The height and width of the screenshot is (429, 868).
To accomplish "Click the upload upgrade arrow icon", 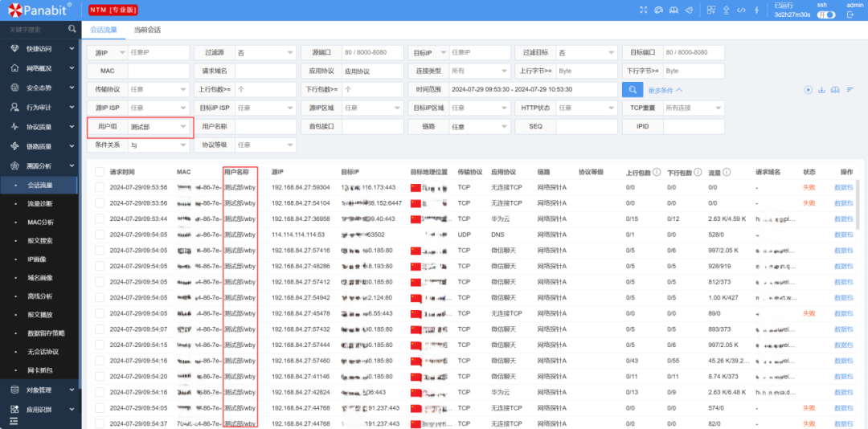I will 727,10.
